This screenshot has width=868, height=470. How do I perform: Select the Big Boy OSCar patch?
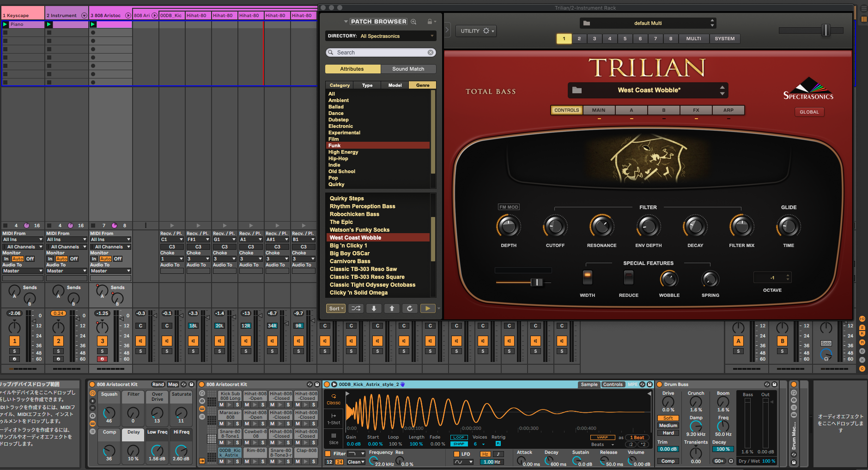tap(350, 253)
